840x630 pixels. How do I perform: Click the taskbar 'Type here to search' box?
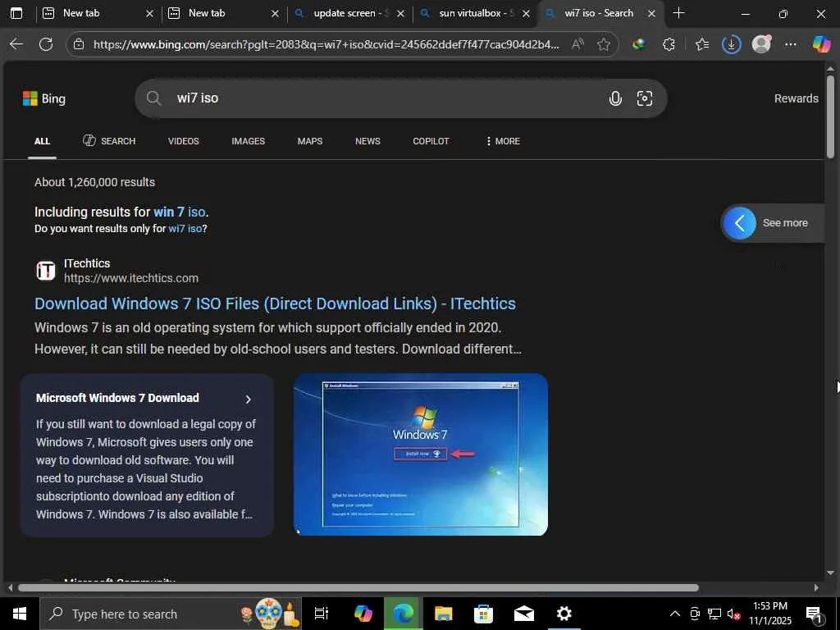point(171,614)
